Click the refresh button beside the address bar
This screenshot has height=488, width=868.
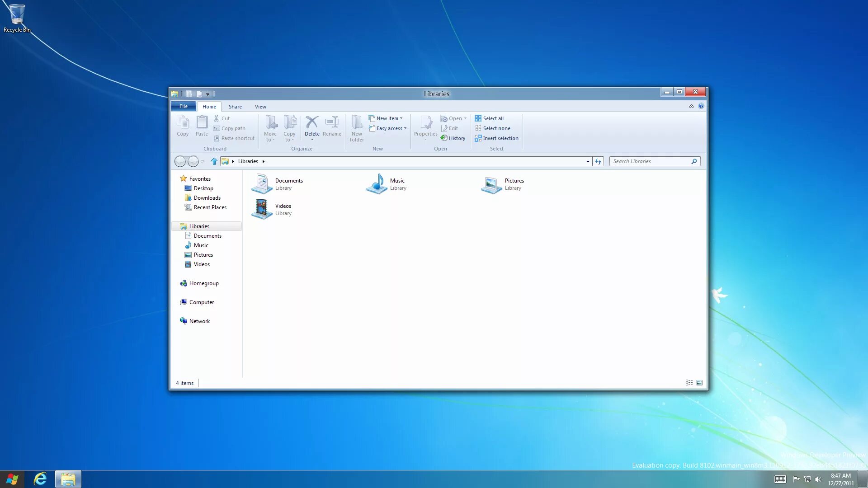tap(598, 161)
